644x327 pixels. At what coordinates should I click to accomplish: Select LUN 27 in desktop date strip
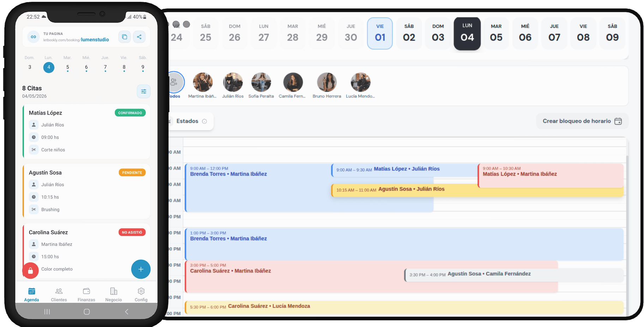point(264,33)
